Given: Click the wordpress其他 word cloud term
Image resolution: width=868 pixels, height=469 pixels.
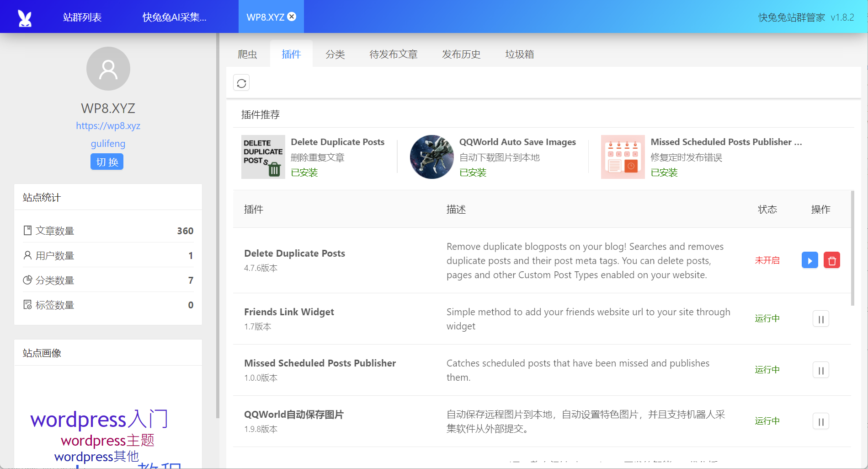Looking at the screenshot, I should tap(96, 456).
